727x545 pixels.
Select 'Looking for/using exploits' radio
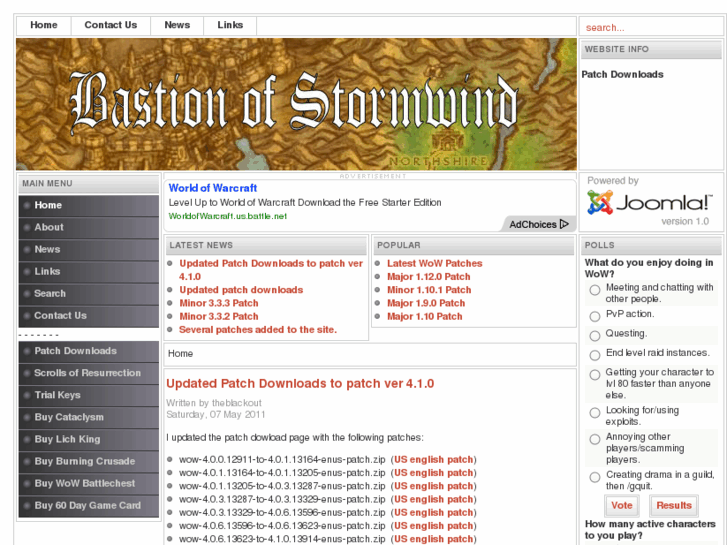[x=595, y=413]
